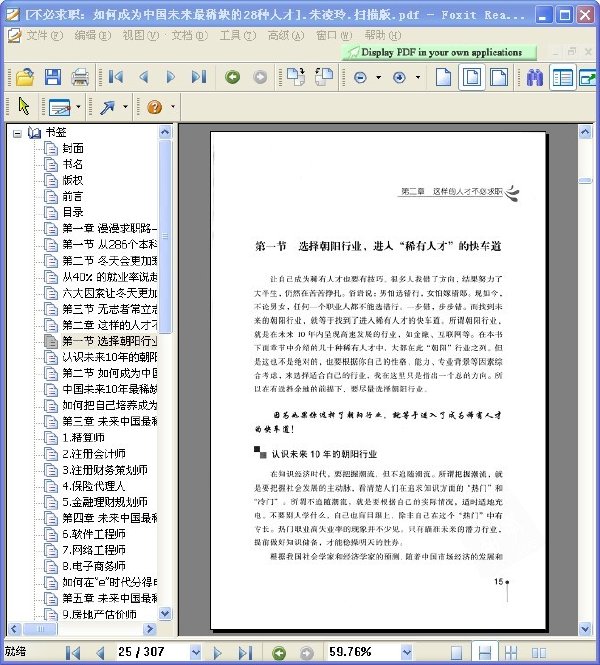Open the 目录 bookmark
This screenshot has height=665, width=600.
point(73,212)
